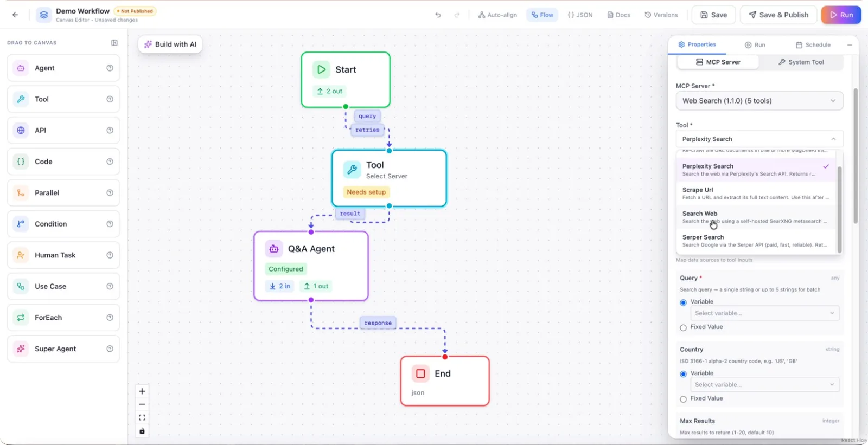Click the properties panel scrollbar
This screenshot has width=868, height=445.
pos(856,156)
